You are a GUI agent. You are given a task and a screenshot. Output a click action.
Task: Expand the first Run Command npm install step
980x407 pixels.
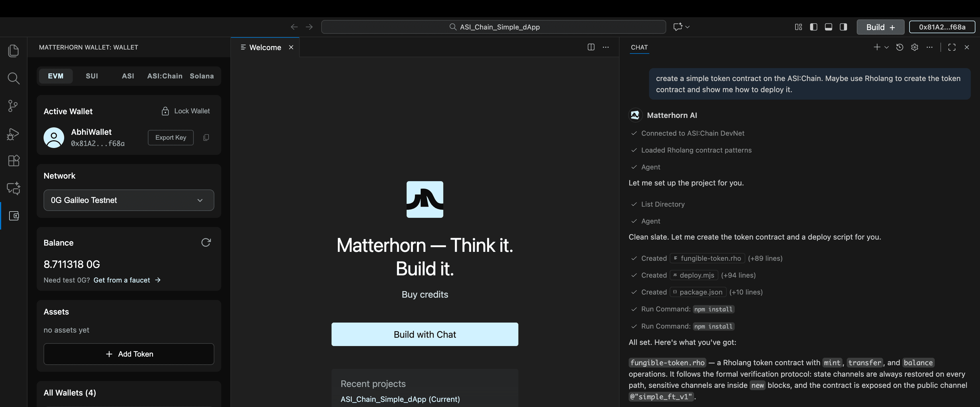tap(682, 309)
